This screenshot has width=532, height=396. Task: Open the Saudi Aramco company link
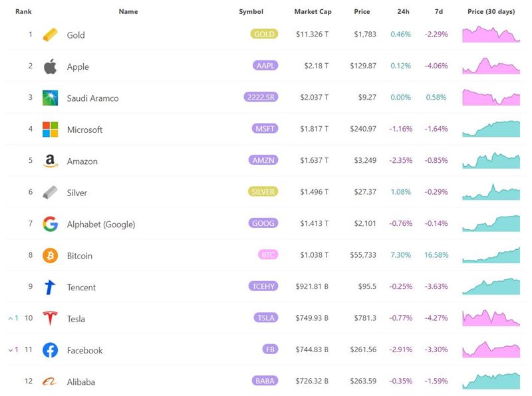92,98
